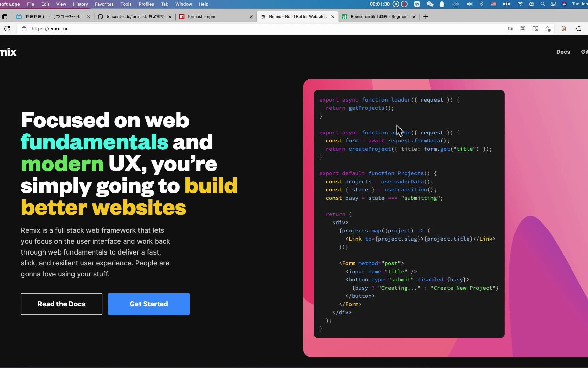Click the 'better websites' headline text
Viewport: 588px width, 368px height.
pos(103,208)
